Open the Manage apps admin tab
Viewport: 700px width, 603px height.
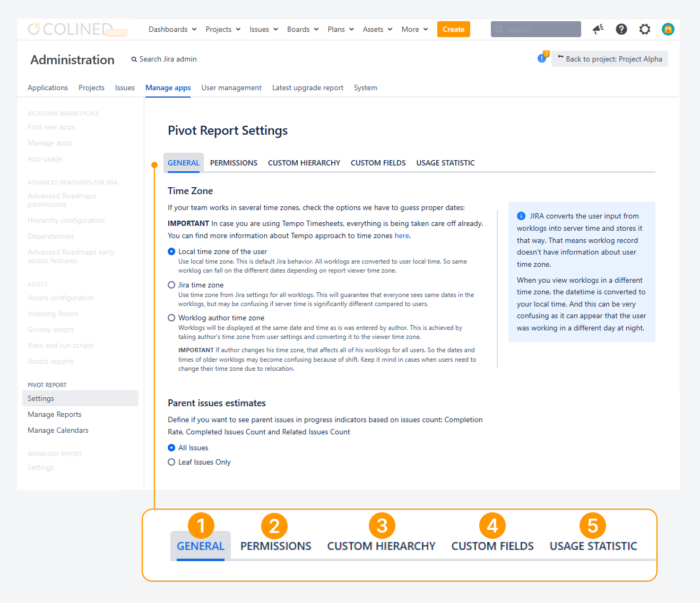pos(168,88)
